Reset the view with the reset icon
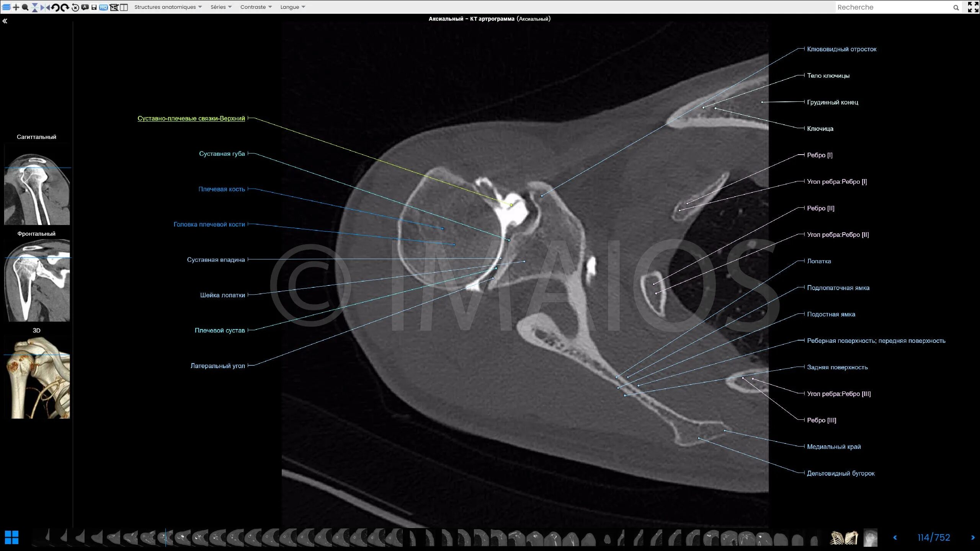The image size is (980, 551). pyautogui.click(x=75, y=7)
